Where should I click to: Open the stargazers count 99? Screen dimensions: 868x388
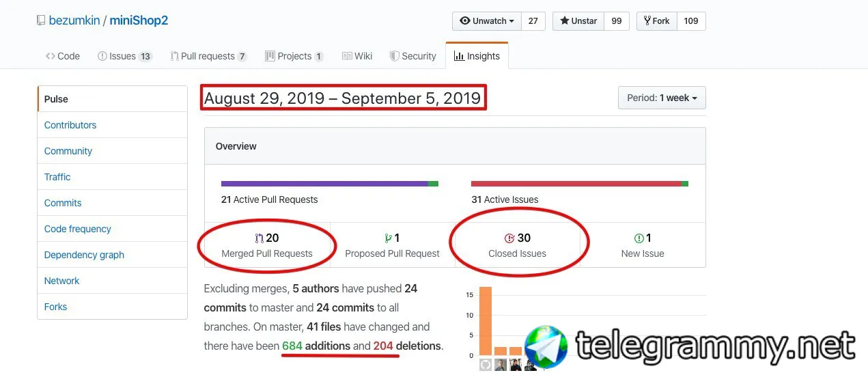click(x=617, y=21)
